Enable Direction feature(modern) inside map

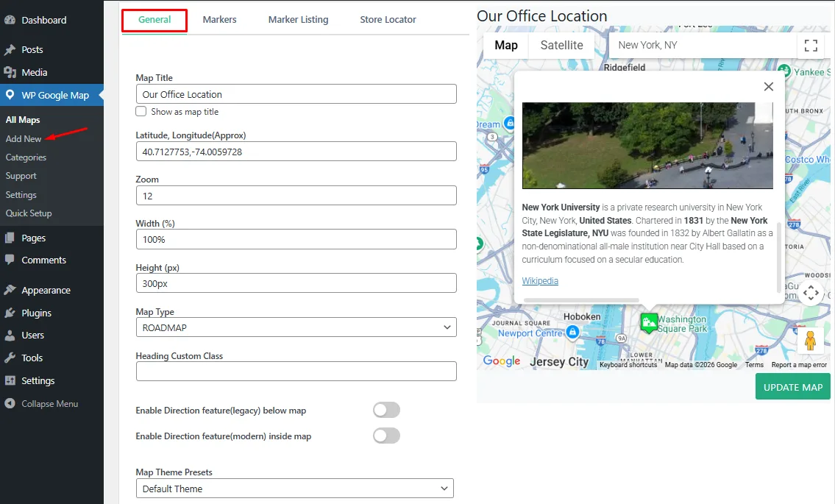coord(387,436)
